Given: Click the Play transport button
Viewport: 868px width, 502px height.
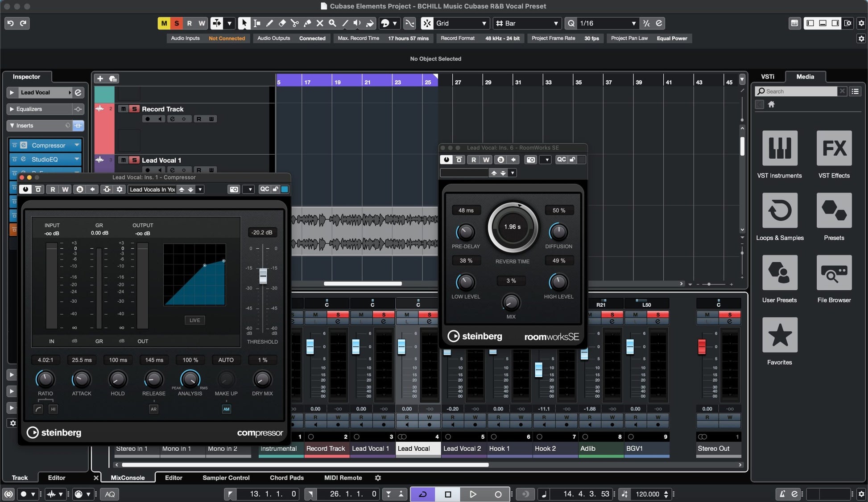Looking at the screenshot, I should [x=473, y=494].
